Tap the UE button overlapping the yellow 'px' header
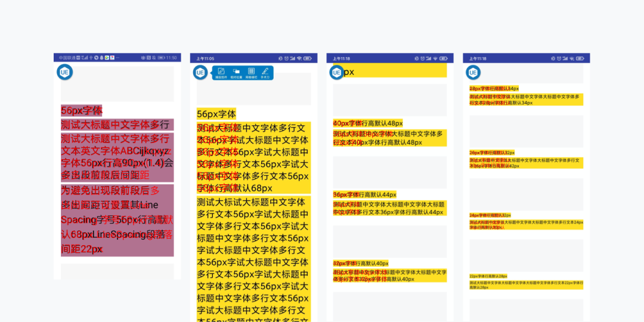This screenshot has width=644, height=322. 337,73
